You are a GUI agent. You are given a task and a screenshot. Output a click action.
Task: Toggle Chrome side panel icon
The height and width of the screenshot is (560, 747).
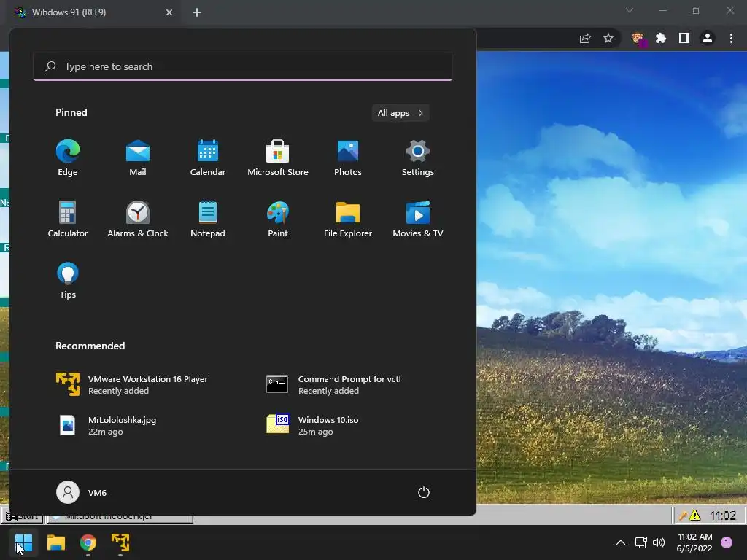[684, 38]
